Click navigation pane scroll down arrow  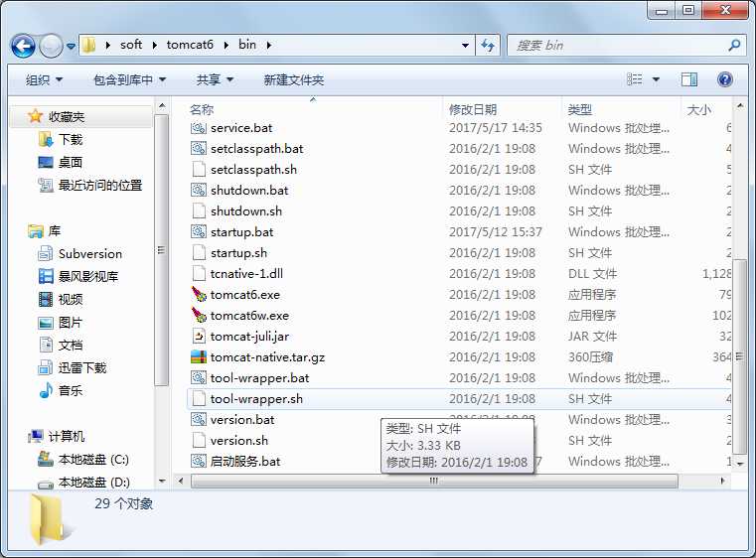162,481
